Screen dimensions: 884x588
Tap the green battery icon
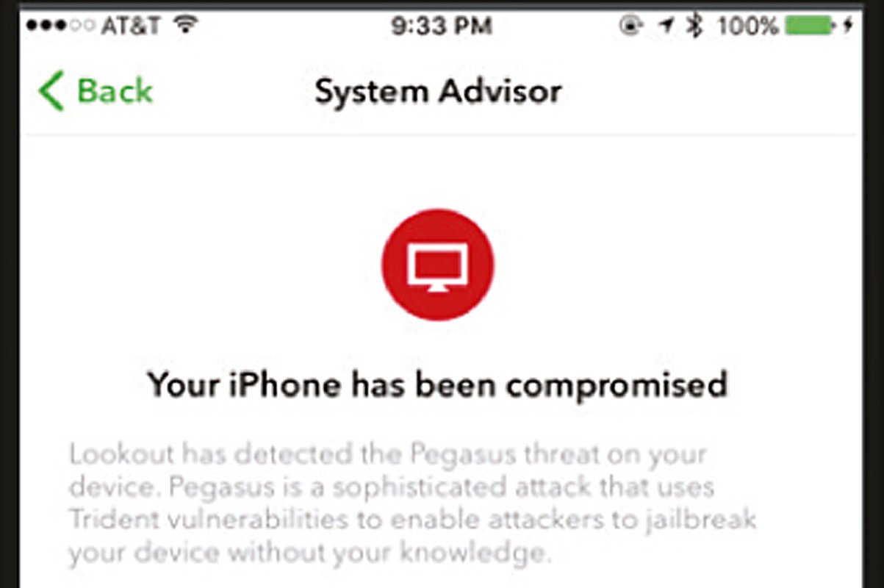[811, 26]
